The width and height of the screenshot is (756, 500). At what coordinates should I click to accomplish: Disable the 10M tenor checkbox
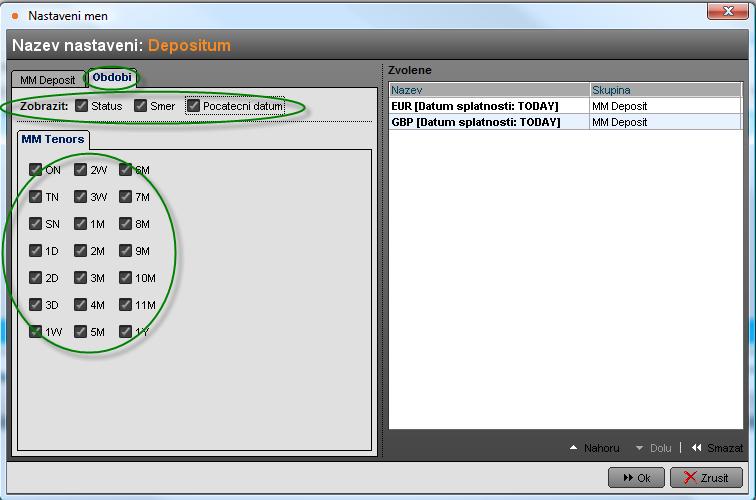(x=125, y=277)
